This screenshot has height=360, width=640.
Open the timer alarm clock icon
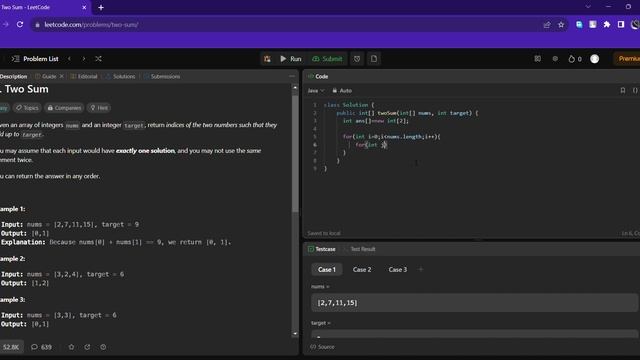tap(357, 59)
